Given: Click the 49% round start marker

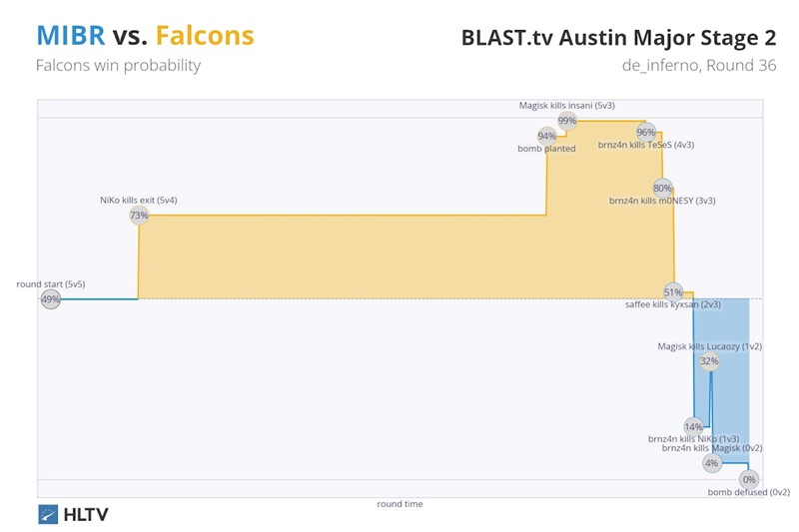Looking at the screenshot, I should tap(51, 299).
